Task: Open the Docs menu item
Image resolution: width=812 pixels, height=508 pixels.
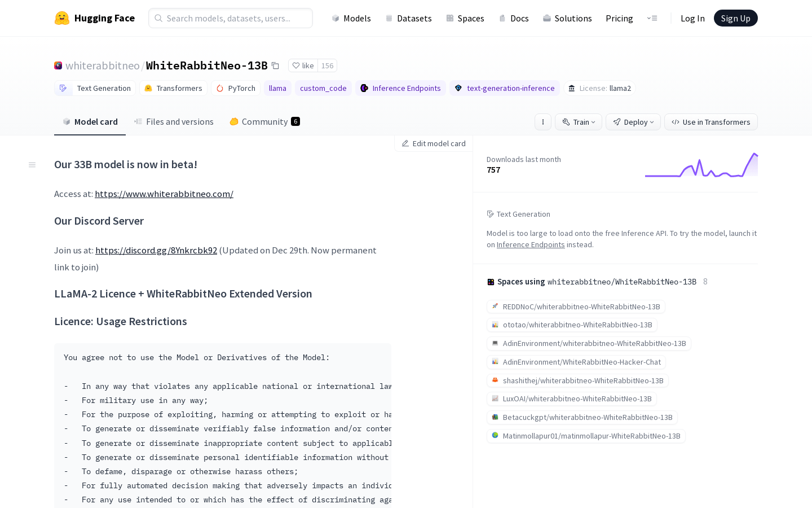Action: tap(514, 18)
